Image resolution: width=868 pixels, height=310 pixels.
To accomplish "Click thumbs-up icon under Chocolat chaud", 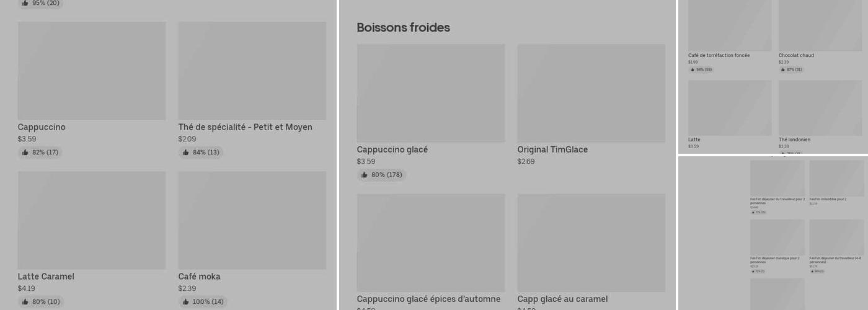I will 783,69.
